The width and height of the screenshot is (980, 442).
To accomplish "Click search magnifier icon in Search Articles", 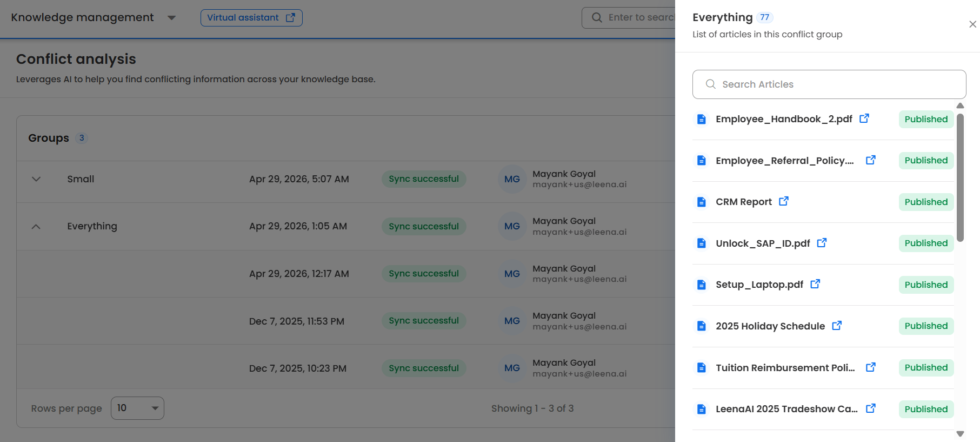I will pos(711,84).
